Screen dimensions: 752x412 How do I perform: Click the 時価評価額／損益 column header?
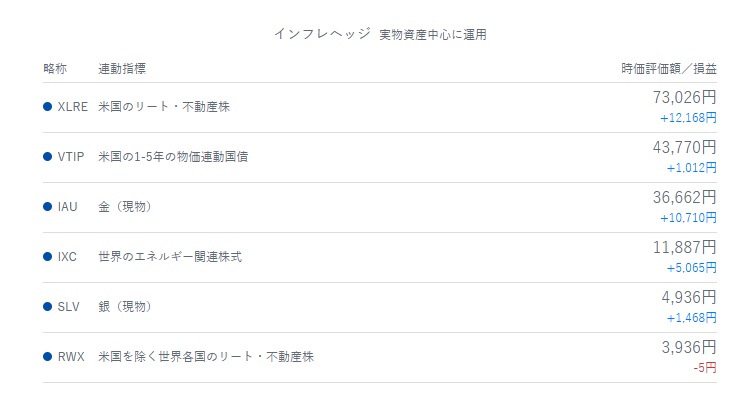(669, 69)
